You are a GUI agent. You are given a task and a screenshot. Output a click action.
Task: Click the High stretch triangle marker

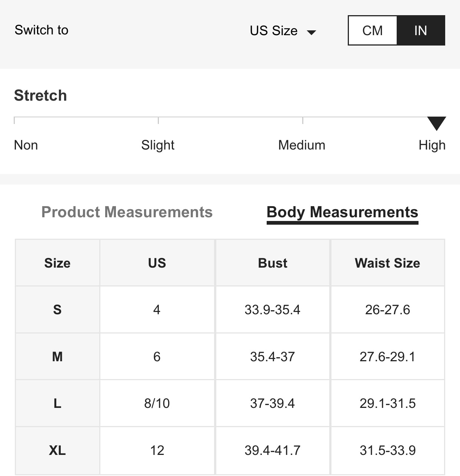[x=436, y=123]
